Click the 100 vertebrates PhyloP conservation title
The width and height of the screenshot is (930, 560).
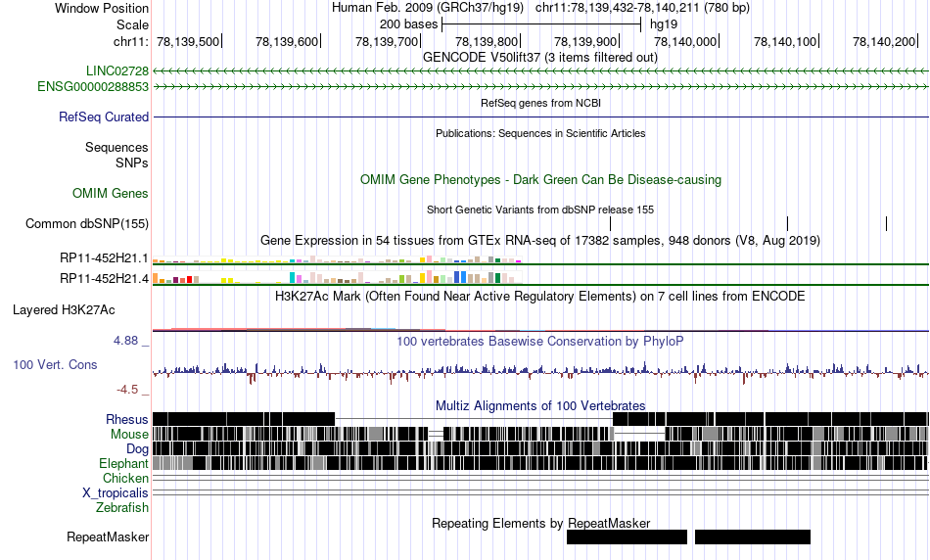(x=540, y=341)
